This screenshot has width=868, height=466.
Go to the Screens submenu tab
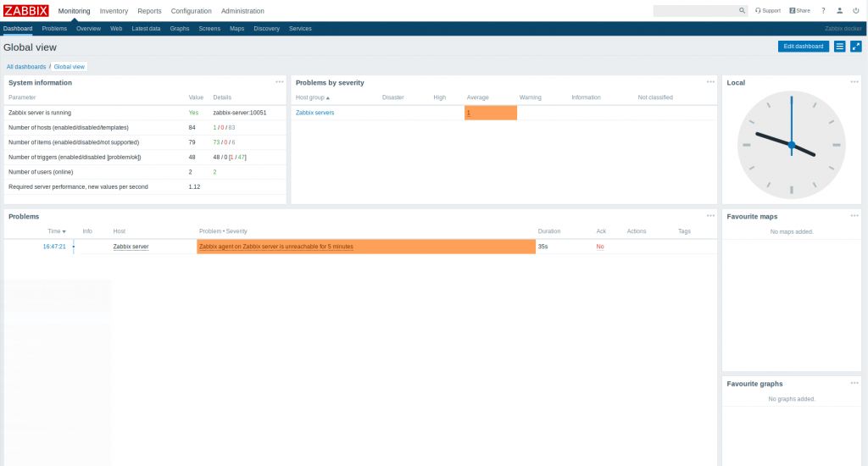point(209,29)
